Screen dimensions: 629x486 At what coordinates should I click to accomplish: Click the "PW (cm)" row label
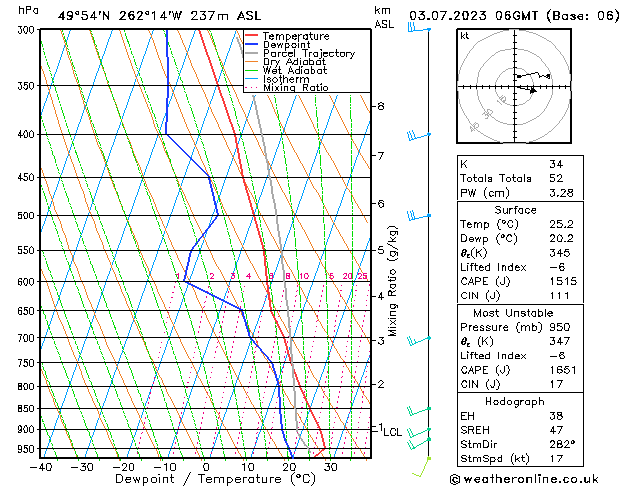[x=485, y=193]
